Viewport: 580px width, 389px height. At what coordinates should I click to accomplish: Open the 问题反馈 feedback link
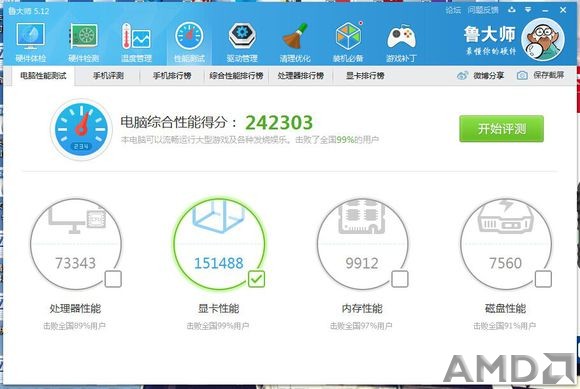[x=483, y=10]
